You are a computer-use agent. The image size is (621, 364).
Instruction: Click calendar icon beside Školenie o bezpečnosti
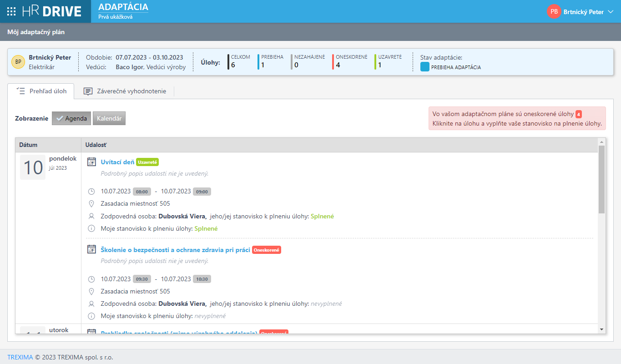(x=91, y=249)
